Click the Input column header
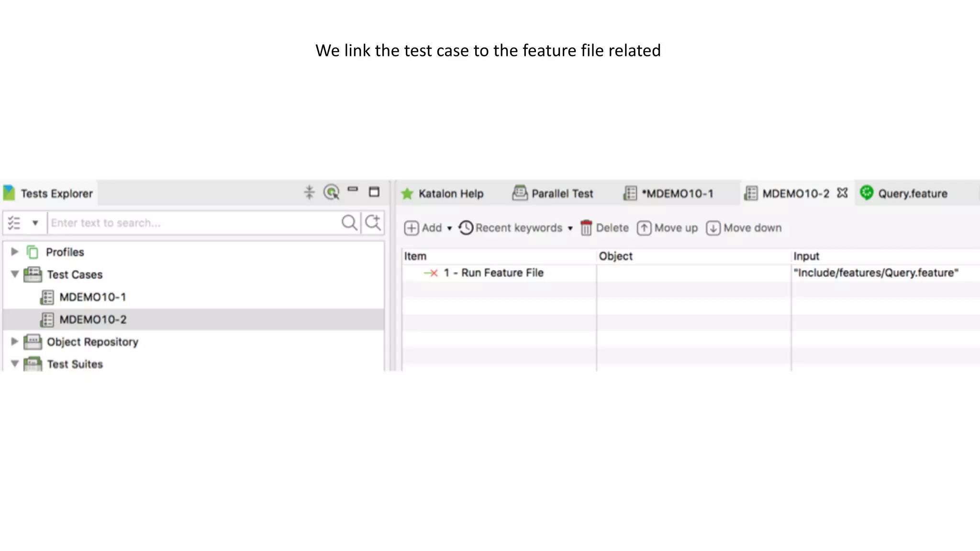 (x=886, y=256)
